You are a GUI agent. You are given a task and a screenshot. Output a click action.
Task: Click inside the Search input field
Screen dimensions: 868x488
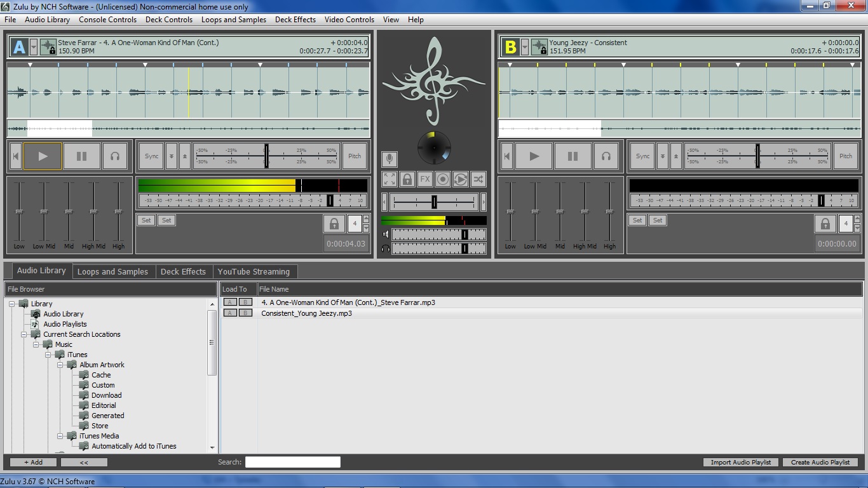[292, 462]
